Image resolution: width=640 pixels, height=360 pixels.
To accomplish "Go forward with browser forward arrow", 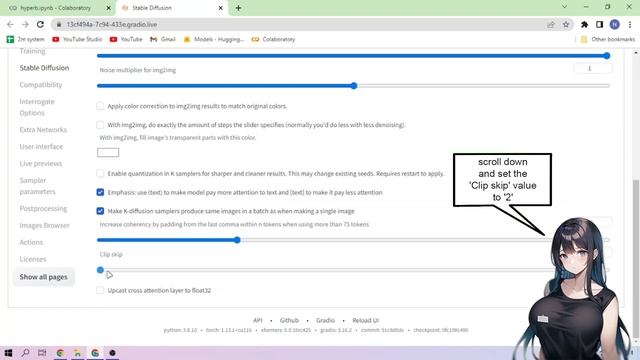I will tap(25, 24).
